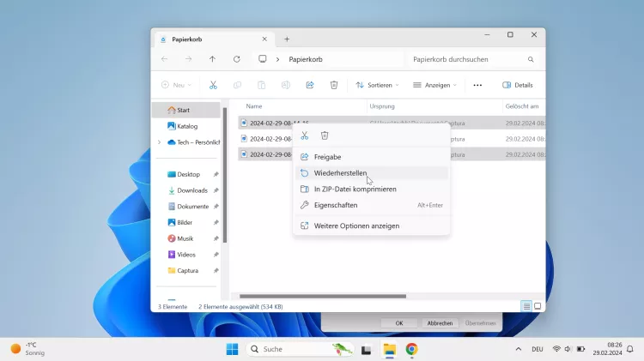This screenshot has width=644, height=361.
Task: Toggle the Details pane button
Action: click(518, 85)
